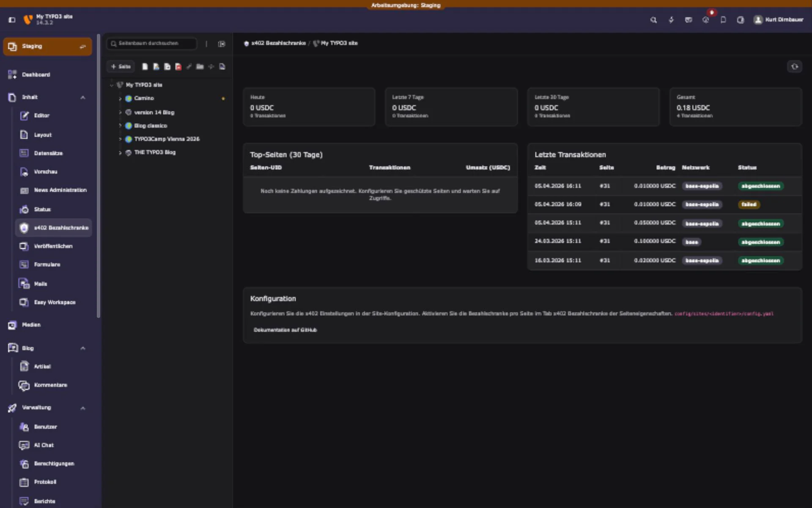Viewport: 812px width, 508px height.
Task: Click the Berechtigungen module icon
Action: click(24, 464)
